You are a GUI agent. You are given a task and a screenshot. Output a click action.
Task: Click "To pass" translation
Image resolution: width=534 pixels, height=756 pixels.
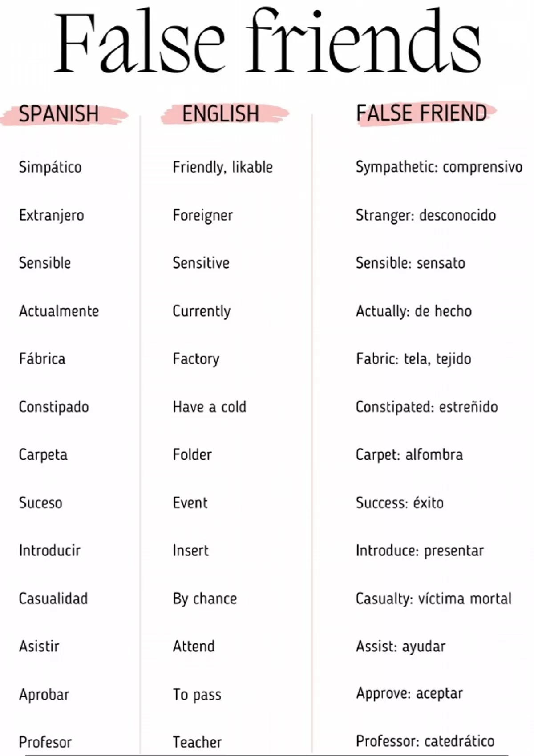(x=197, y=694)
